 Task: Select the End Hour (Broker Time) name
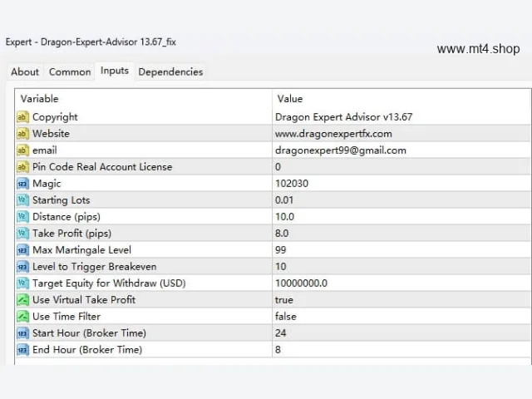[87, 350]
